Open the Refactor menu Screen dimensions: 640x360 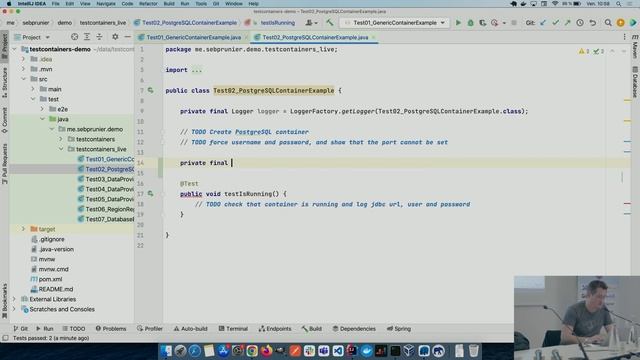[x=148, y=4]
